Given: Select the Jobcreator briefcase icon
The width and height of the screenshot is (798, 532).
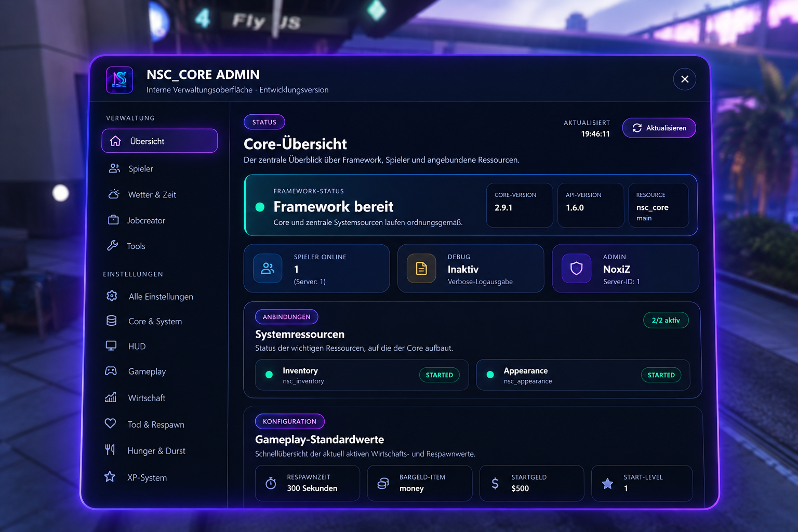Looking at the screenshot, I should click(113, 220).
